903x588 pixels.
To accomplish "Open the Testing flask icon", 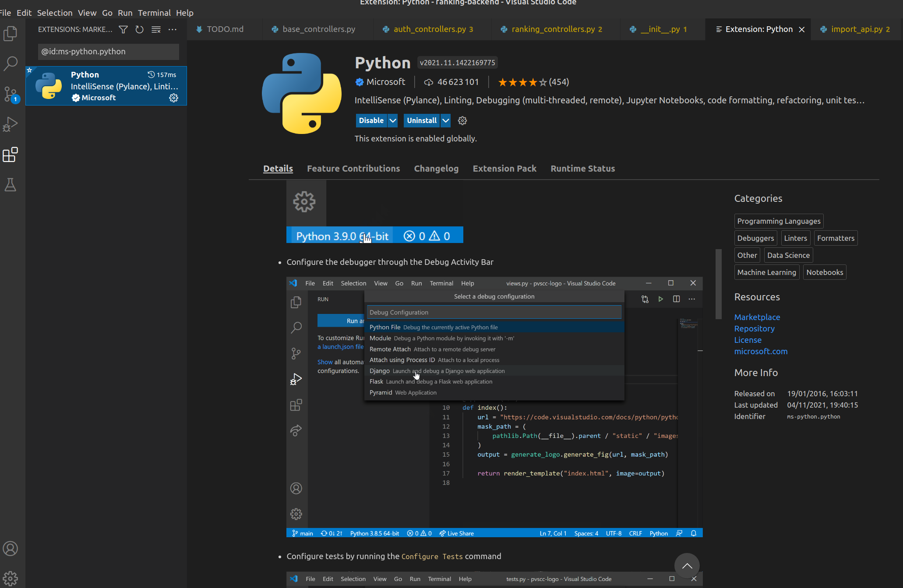I will click(10, 185).
